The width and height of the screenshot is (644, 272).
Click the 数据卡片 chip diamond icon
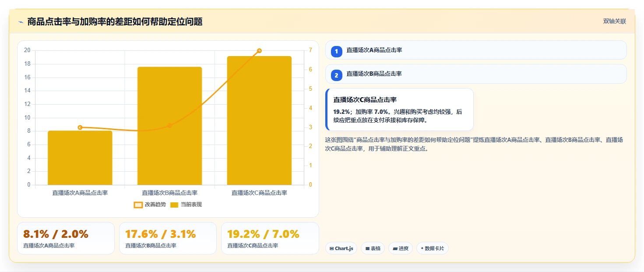(422, 248)
